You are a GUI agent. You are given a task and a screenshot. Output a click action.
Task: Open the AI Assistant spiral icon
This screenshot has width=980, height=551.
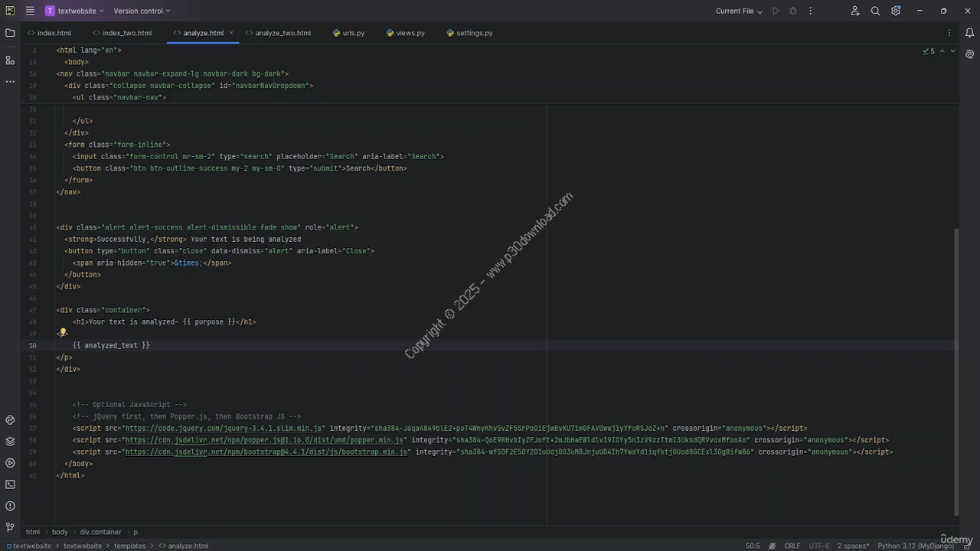click(969, 54)
